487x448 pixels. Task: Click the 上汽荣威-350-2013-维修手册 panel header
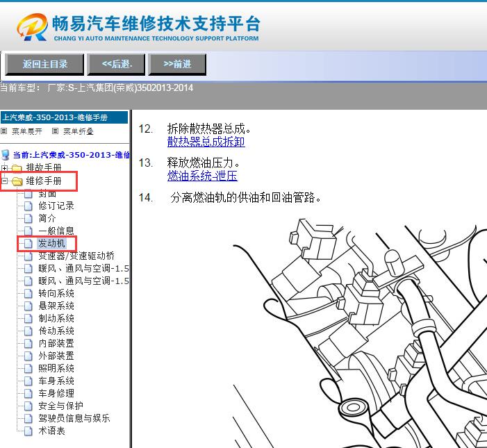pos(65,117)
